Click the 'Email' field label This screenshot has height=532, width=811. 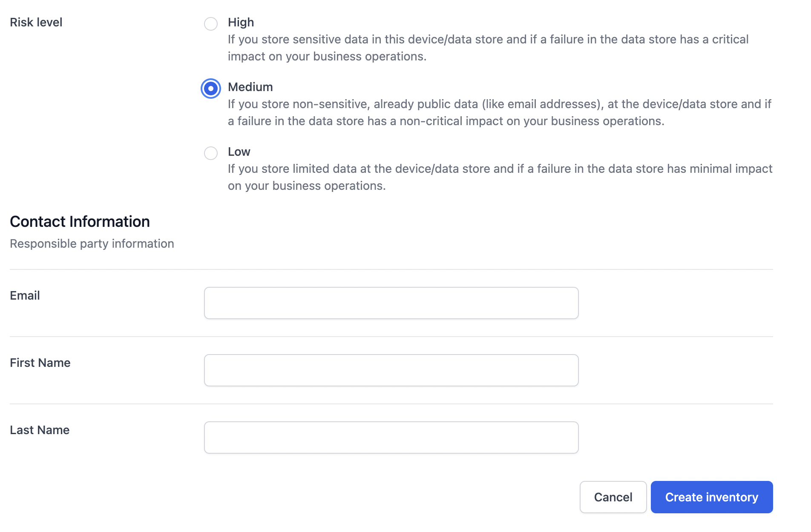tap(25, 295)
